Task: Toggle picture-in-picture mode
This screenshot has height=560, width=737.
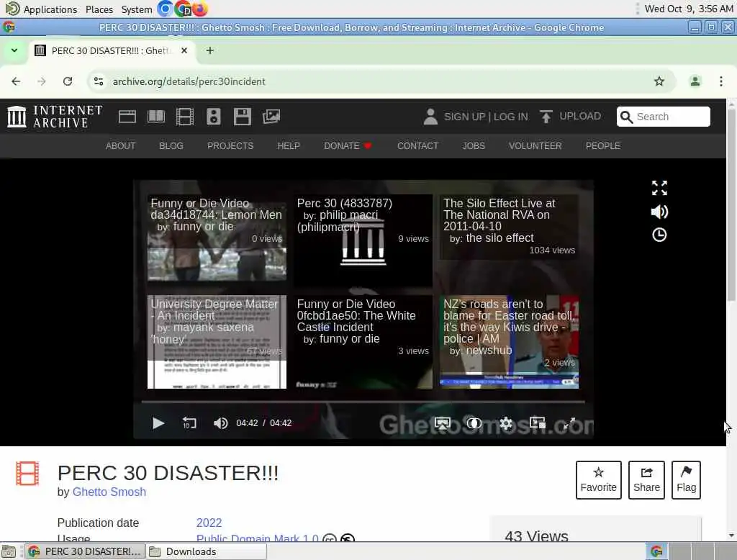Action: [x=537, y=423]
